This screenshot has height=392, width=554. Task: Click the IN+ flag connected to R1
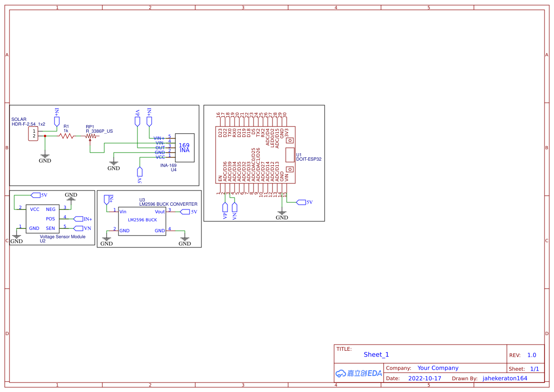(149, 119)
